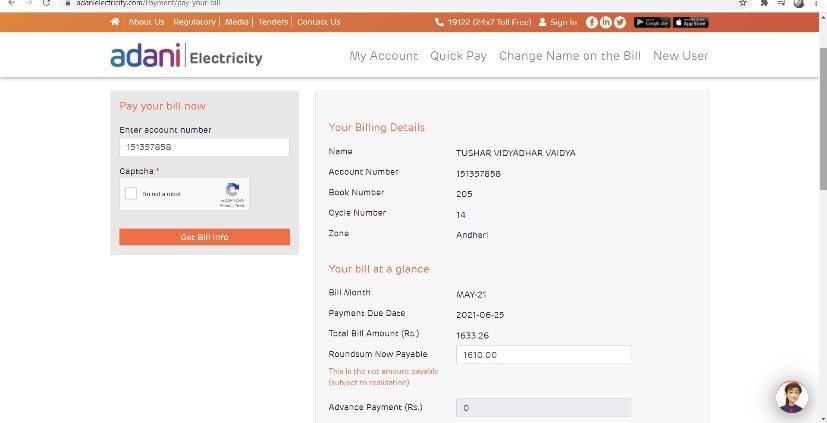Click the account number input field
Screen dimensions: 827x423
coord(205,147)
